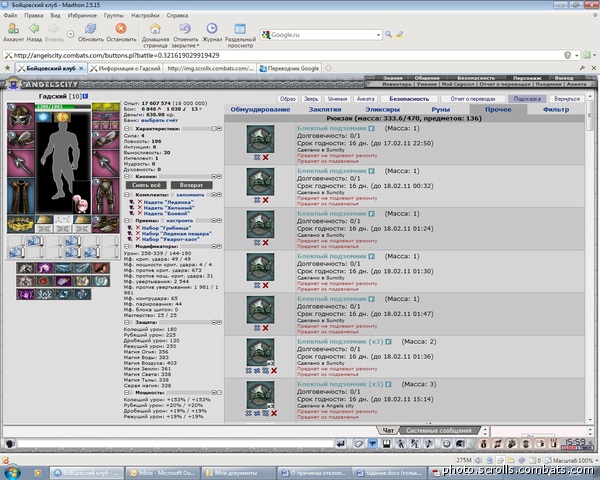The height and width of the screenshot is (480, 600).
Task: Switch to the Руны inventory tab
Action: coord(440,109)
